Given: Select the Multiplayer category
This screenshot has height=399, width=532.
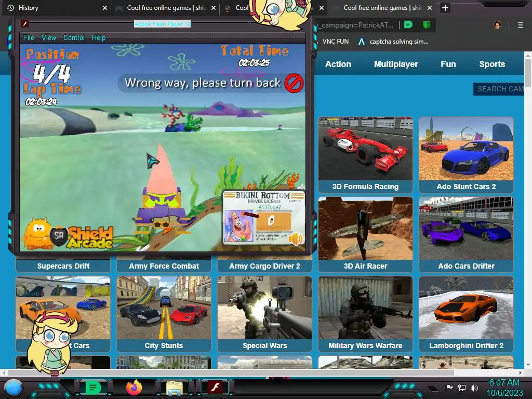Looking at the screenshot, I should pyautogui.click(x=396, y=64).
